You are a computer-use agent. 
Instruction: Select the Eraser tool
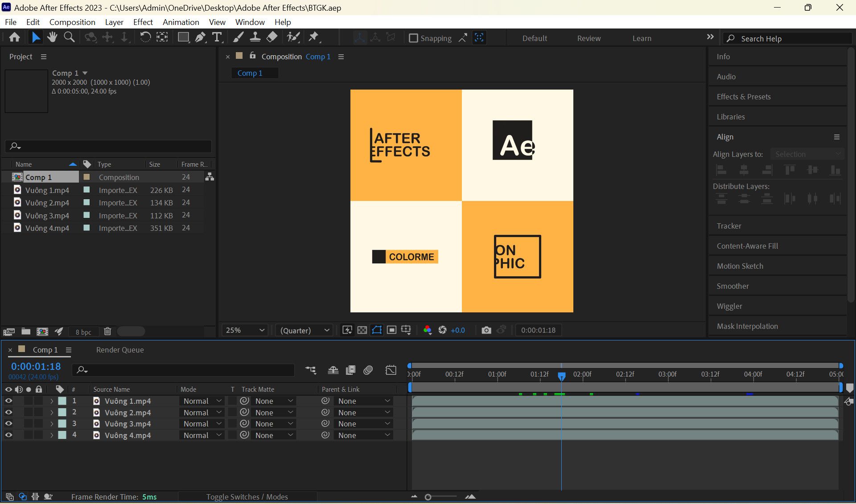click(x=272, y=37)
